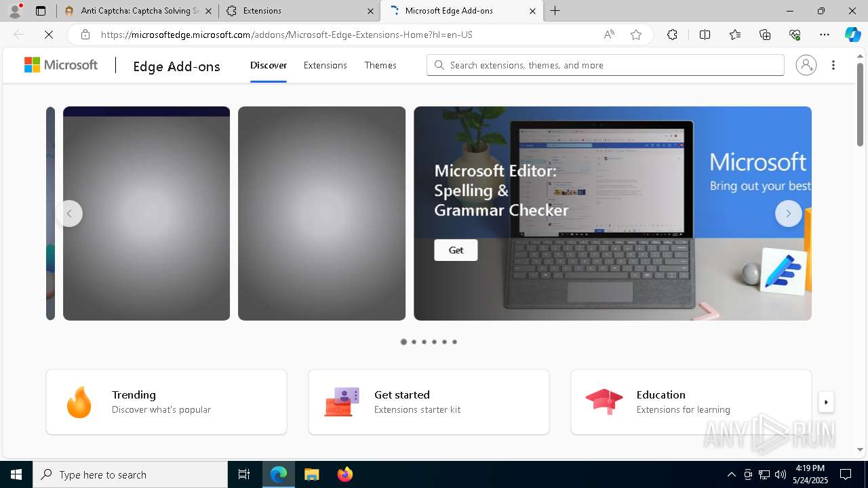Open the tab actions menu icon
Viewport: 868px width, 488px height.
(41, 11)
